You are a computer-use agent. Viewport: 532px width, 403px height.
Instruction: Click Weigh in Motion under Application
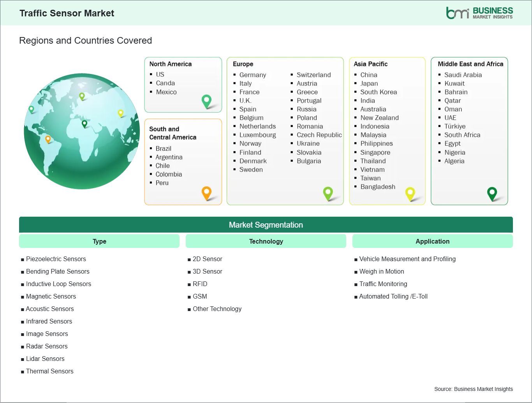click(382, 271)
